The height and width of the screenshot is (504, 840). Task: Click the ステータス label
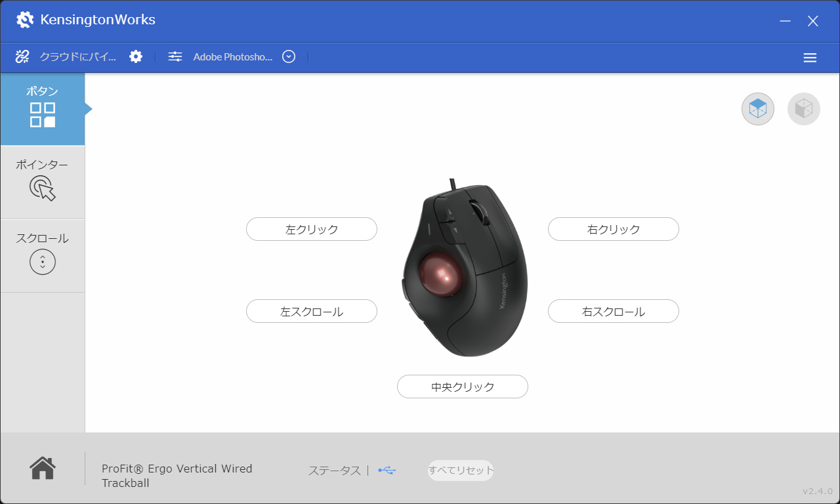(x=335, y=471)
